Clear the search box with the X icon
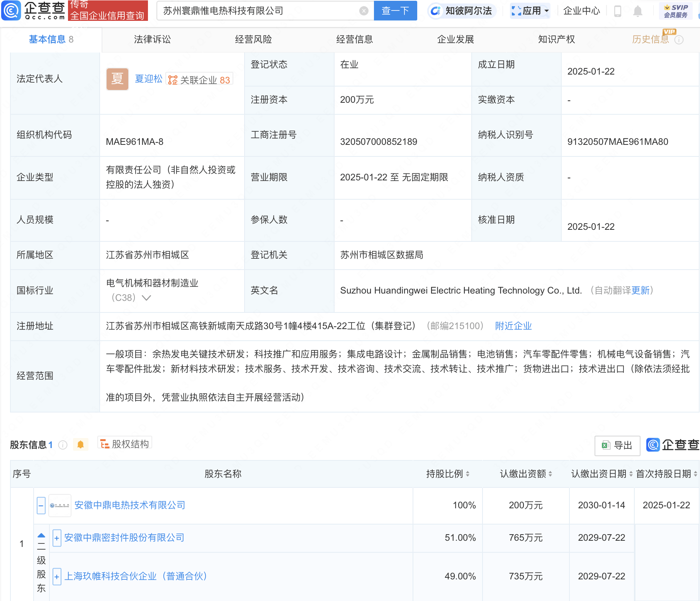 (364, 11)
